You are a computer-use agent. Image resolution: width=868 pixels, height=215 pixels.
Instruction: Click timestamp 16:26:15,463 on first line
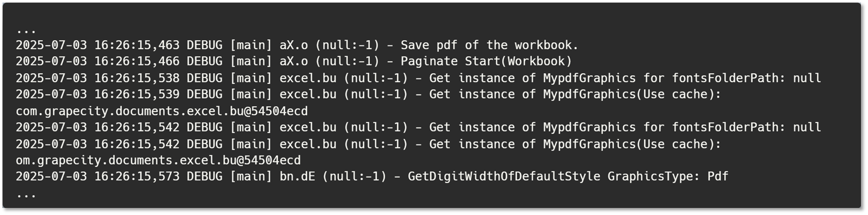pos(137,45)
